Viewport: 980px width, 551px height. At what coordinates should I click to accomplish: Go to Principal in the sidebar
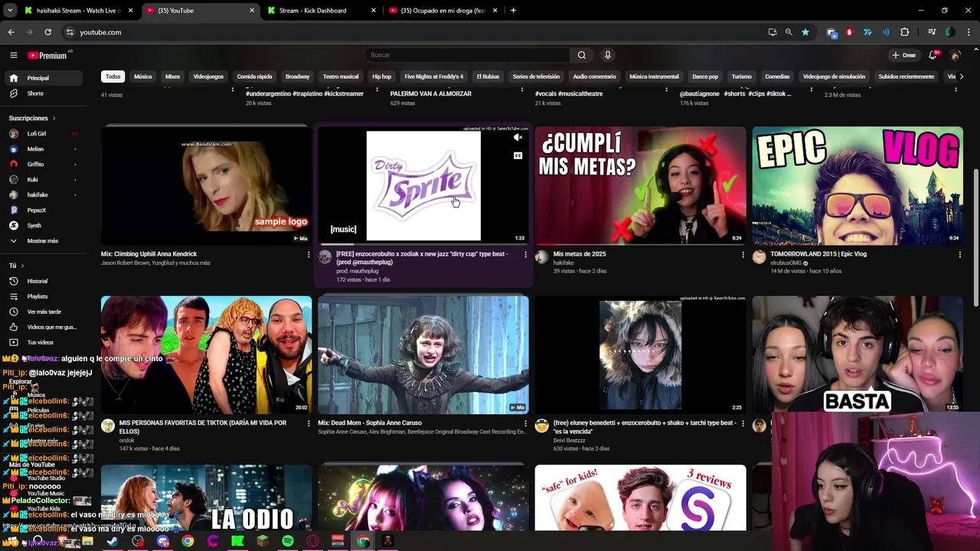[44, 78]
